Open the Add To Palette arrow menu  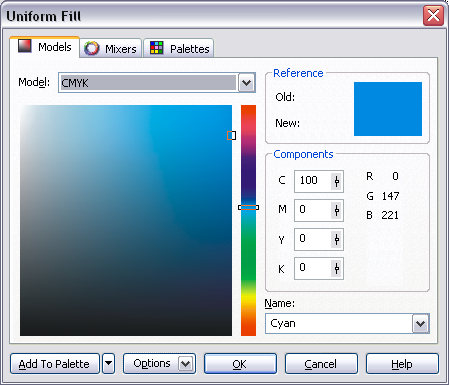108,363
